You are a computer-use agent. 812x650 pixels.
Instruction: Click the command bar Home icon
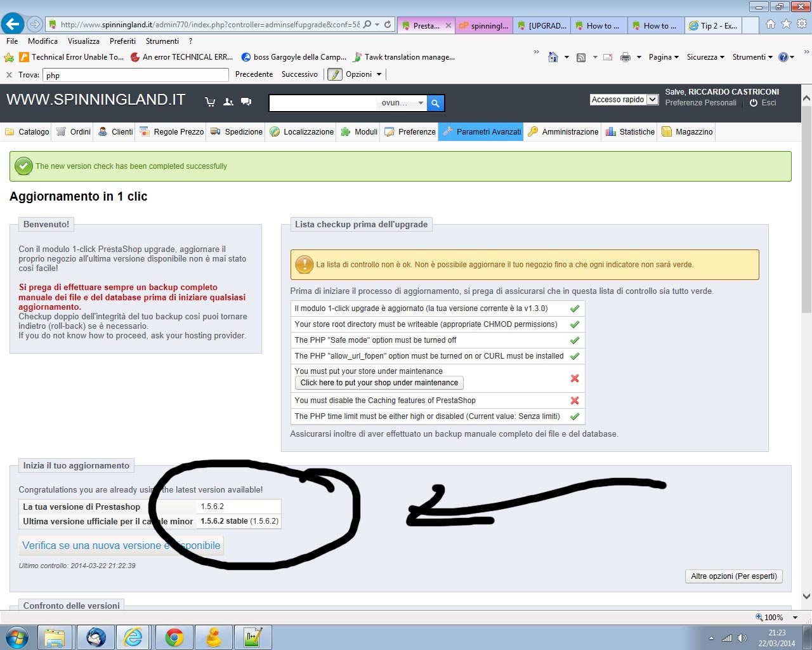coord(553,57)
